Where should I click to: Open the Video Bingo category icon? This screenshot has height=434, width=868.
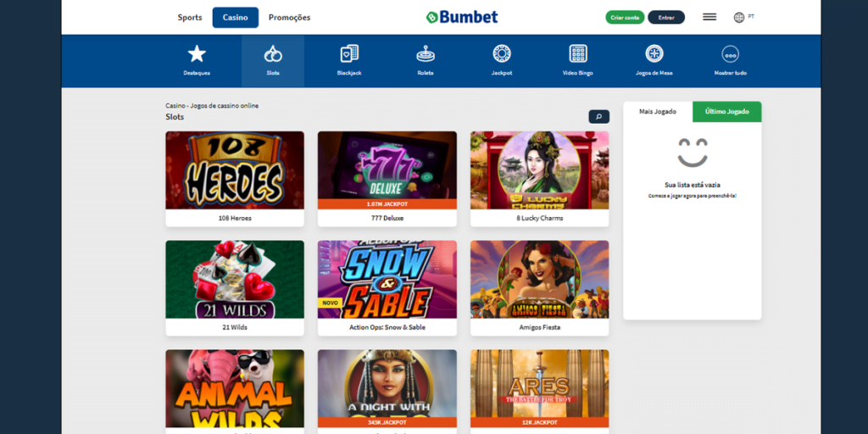578,53
